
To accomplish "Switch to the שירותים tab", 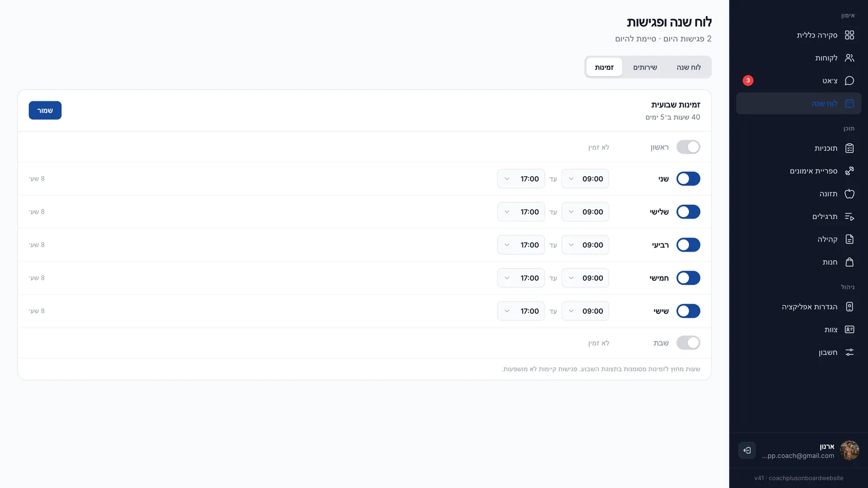I will [x=645, y=67].
